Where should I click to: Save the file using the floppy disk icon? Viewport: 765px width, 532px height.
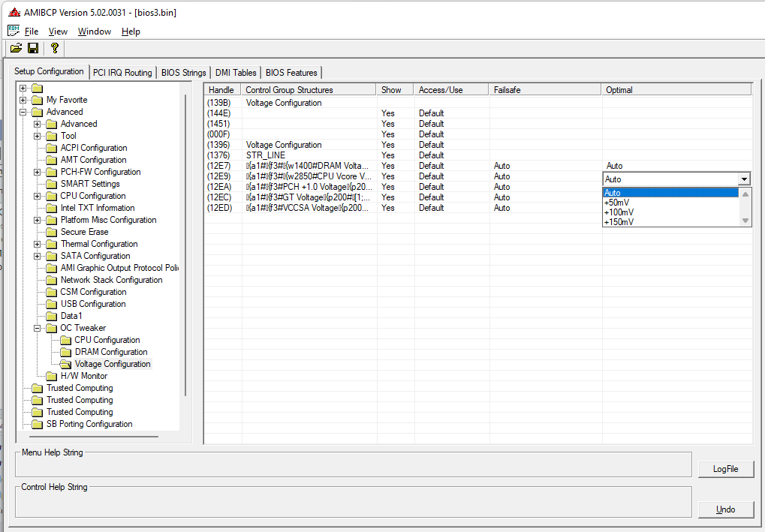point(33,48)
